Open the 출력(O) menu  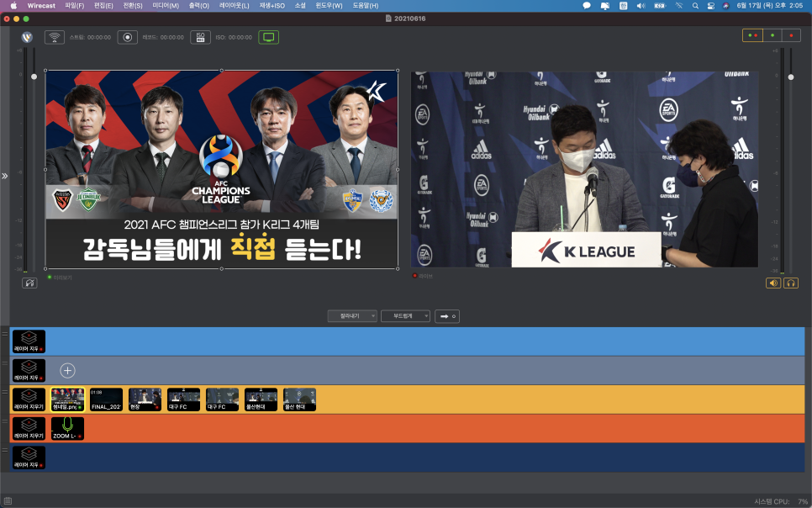coord(199,6)
